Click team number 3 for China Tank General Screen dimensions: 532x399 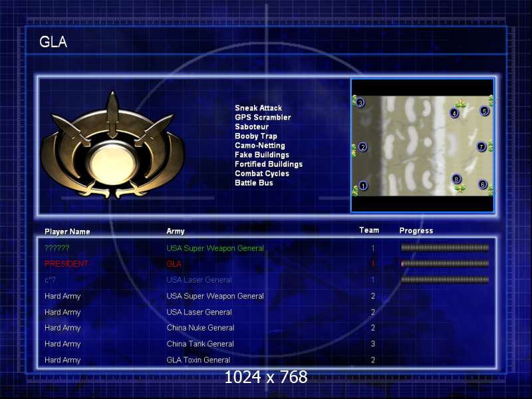[373, 344]
